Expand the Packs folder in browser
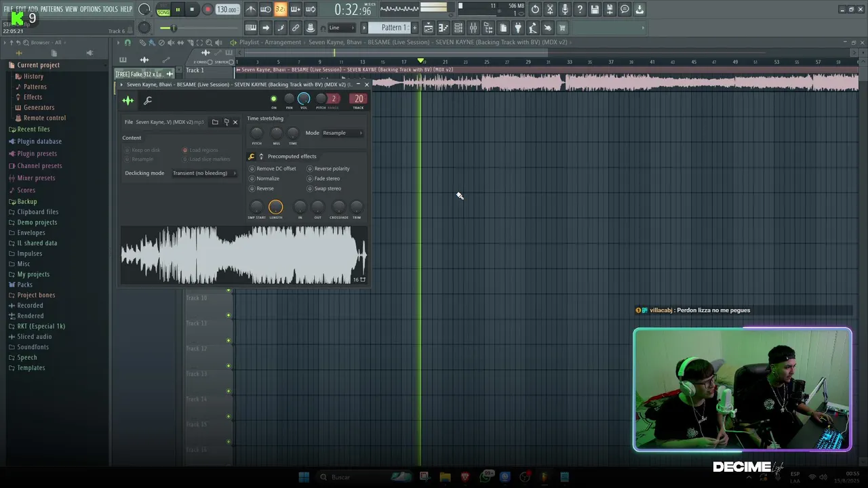This screenshot has height=488, width=868. tap(20, 285)
